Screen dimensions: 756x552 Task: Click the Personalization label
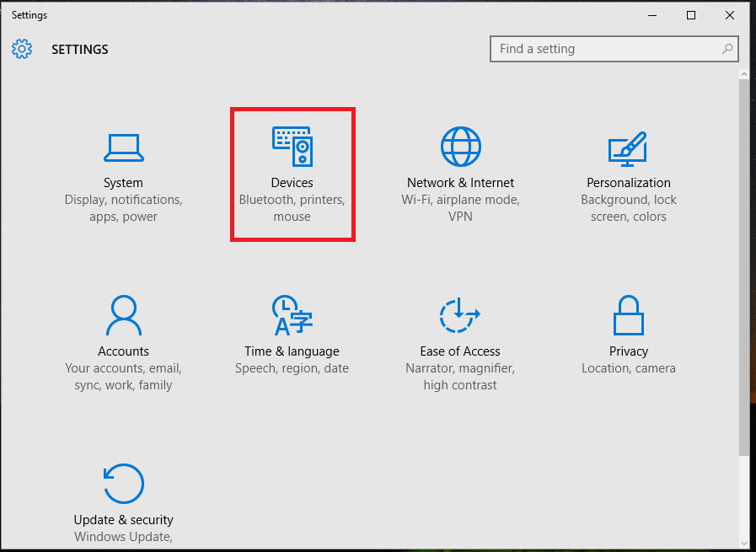click(628, 183)
